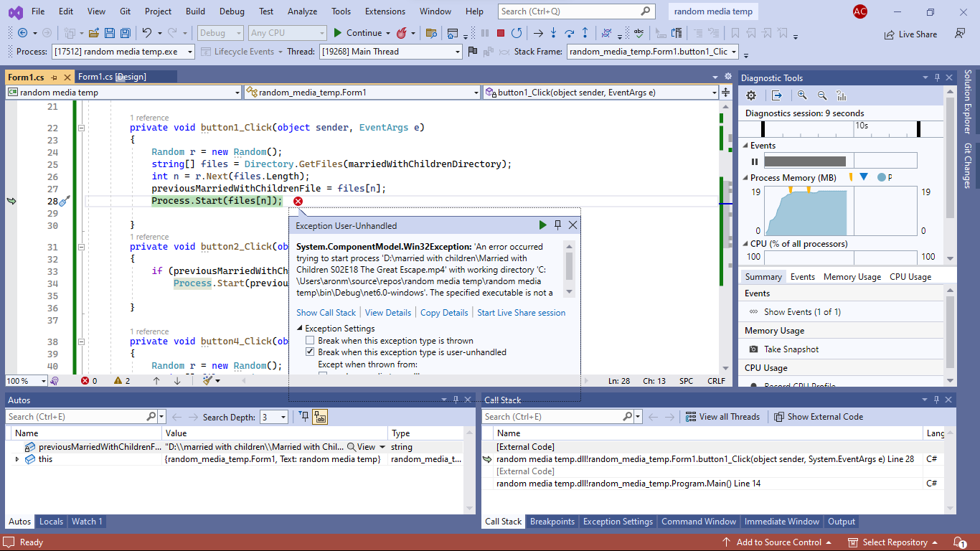
Task: Uncheck Break when exception is user-unhandled
Action: click(310, 352)
